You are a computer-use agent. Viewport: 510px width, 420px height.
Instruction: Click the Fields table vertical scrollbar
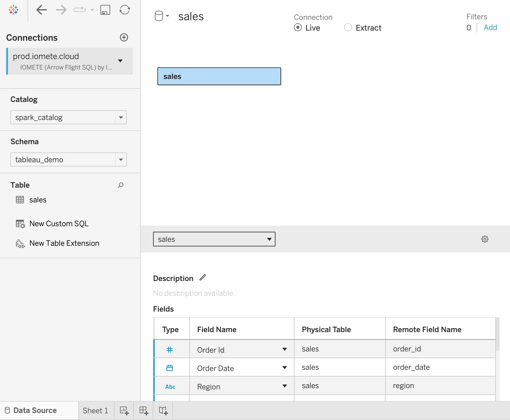point(498,334)
